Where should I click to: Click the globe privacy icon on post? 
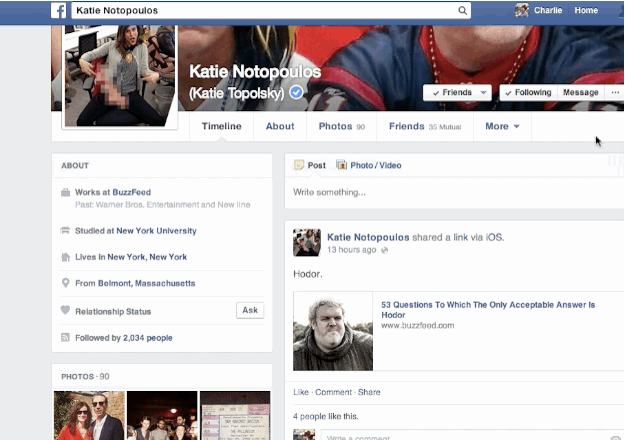(x=385, y=250)
